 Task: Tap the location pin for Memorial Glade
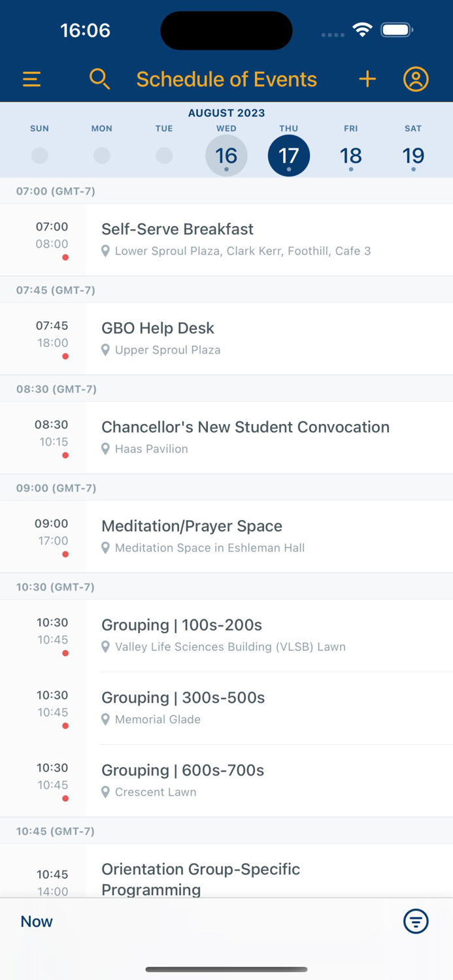pos(106,719)
